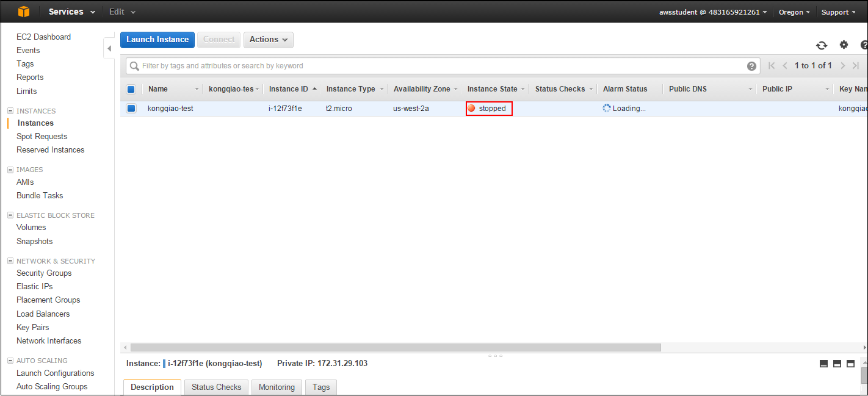Minimize the details pane with the first layout icon

click(x=823, y=364)
